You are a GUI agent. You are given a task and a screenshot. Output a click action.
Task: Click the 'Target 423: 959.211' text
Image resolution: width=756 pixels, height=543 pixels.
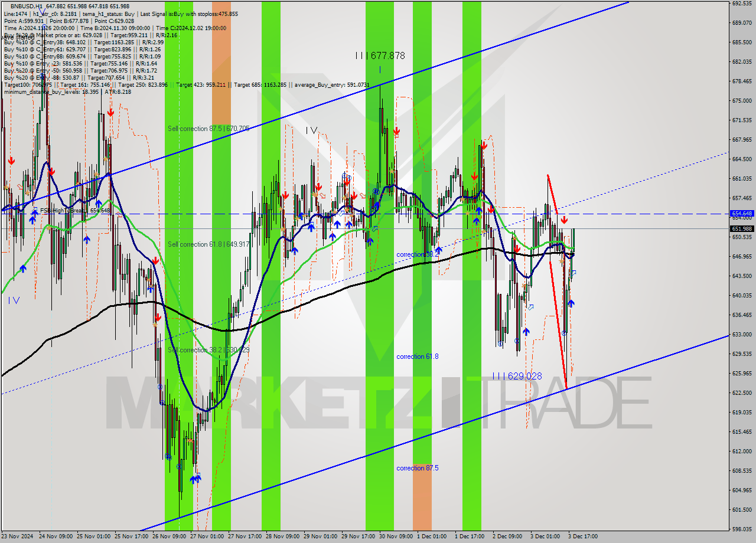201,85
